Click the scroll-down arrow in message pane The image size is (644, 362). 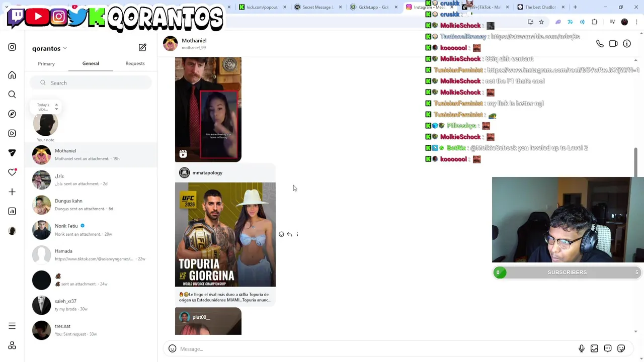click(x=636, y=331)
